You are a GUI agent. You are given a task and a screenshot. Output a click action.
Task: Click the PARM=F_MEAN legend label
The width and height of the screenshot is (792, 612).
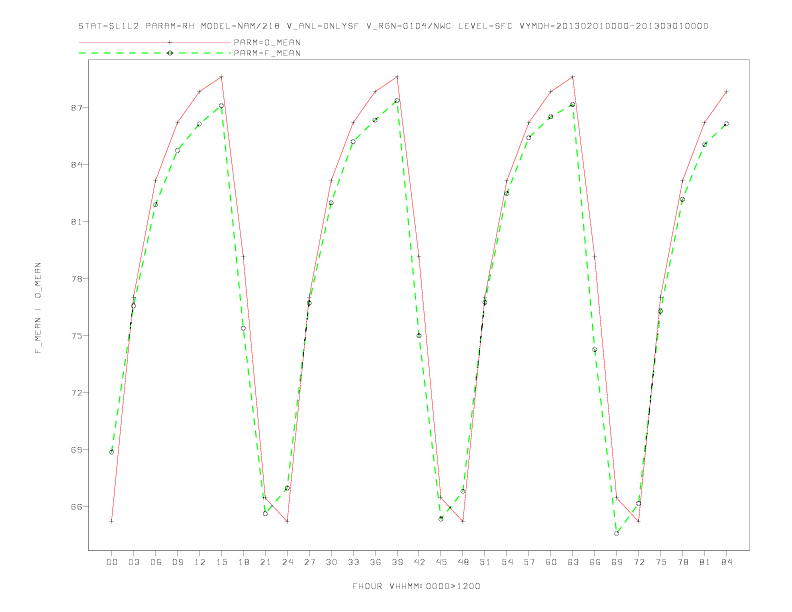[x=267, y=53]
